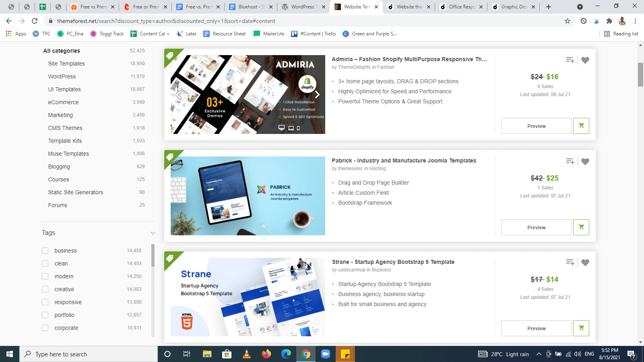Check the creative tag filter
Viewport: 644px width, 362px height.
45,289
